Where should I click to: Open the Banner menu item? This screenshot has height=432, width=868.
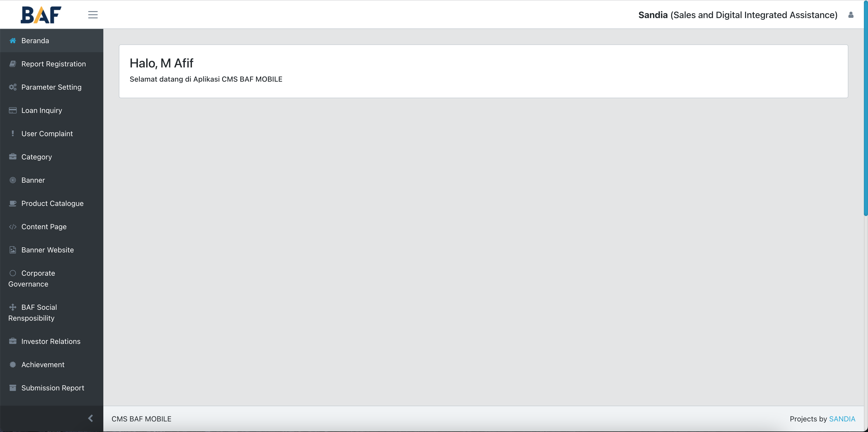tap(52, 180)
